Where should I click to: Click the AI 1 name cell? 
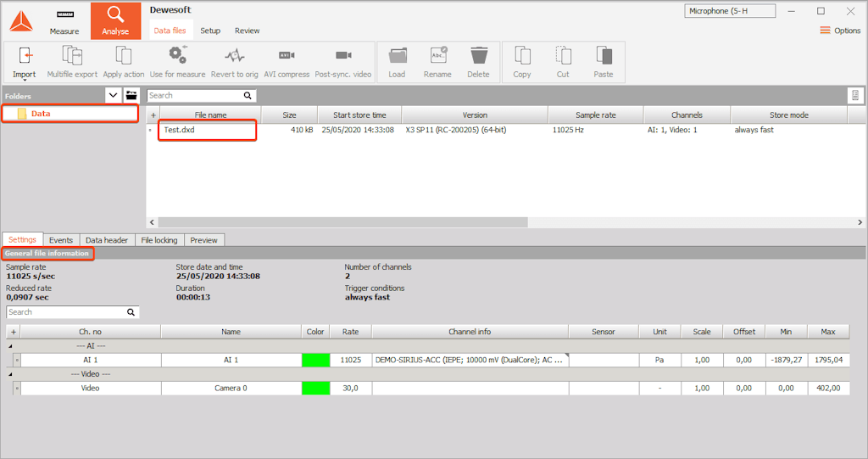(x=231, y=361)
